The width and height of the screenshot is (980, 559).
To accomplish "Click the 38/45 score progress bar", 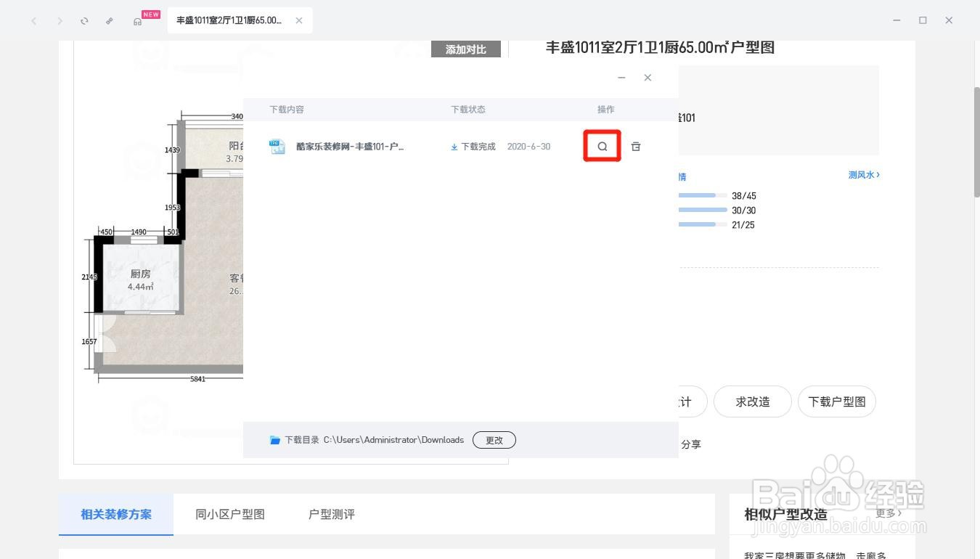I will coord(703,195).
